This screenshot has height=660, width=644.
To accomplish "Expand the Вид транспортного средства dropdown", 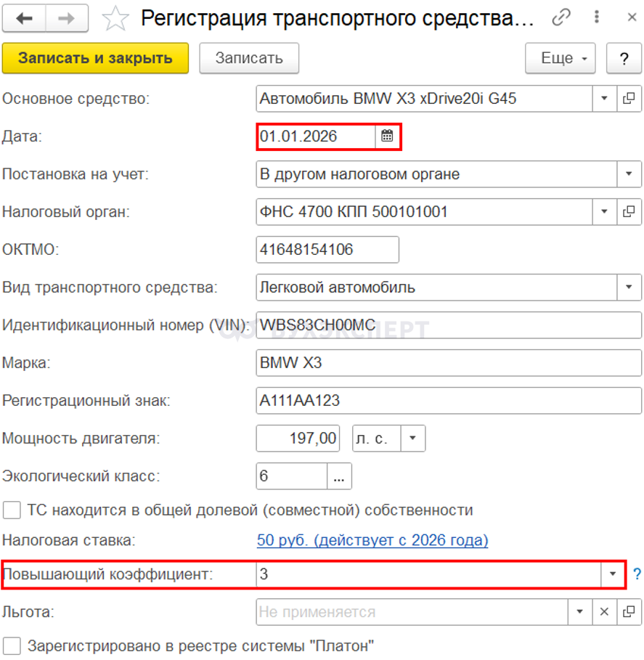I will pos(629,287).
